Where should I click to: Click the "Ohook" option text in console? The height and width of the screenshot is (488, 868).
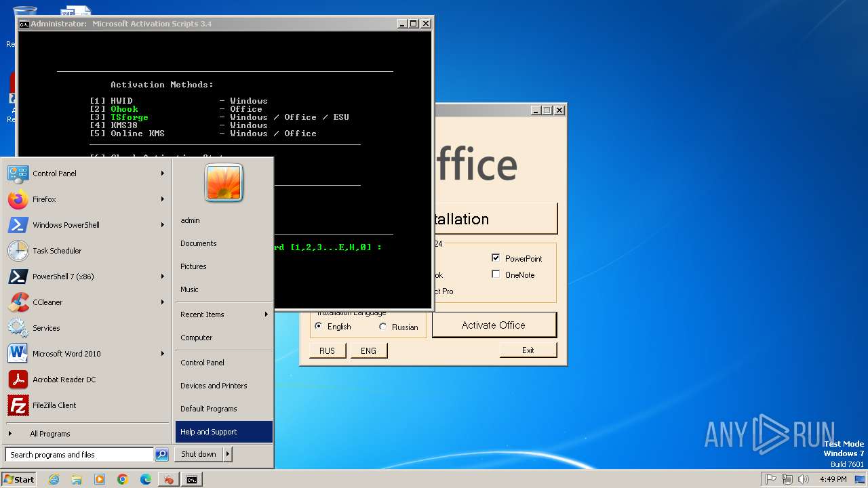124,109
